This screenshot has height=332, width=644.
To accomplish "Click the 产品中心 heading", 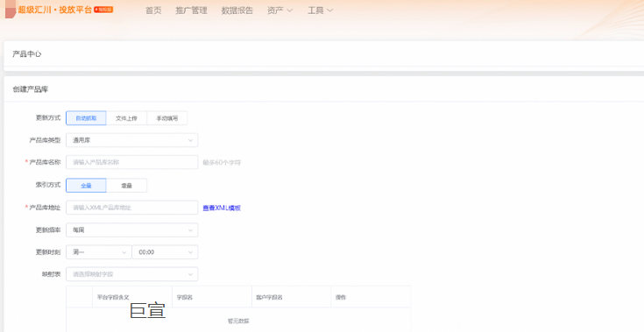I will 26,54.
